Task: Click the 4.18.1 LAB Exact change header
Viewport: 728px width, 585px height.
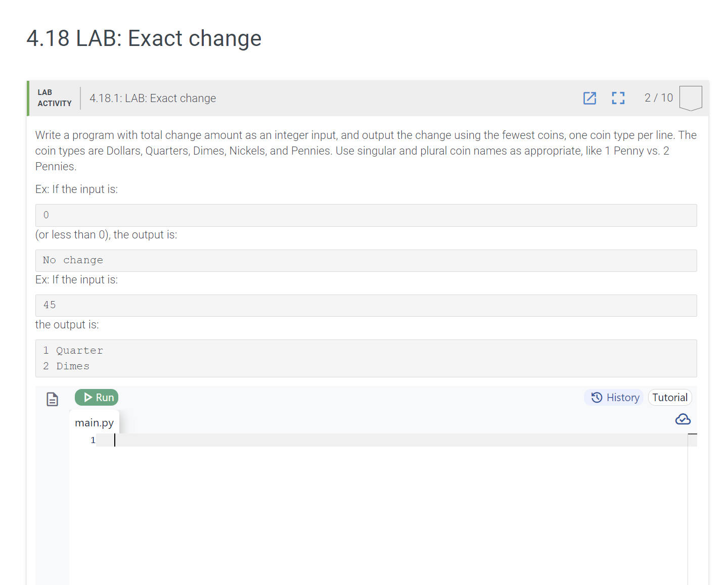Action: tap(153, 98)
